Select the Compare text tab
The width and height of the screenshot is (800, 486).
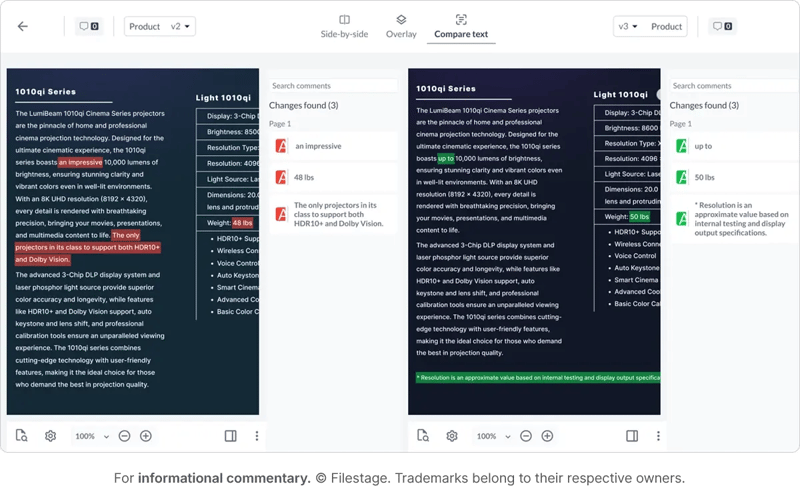tap(461, 28)
